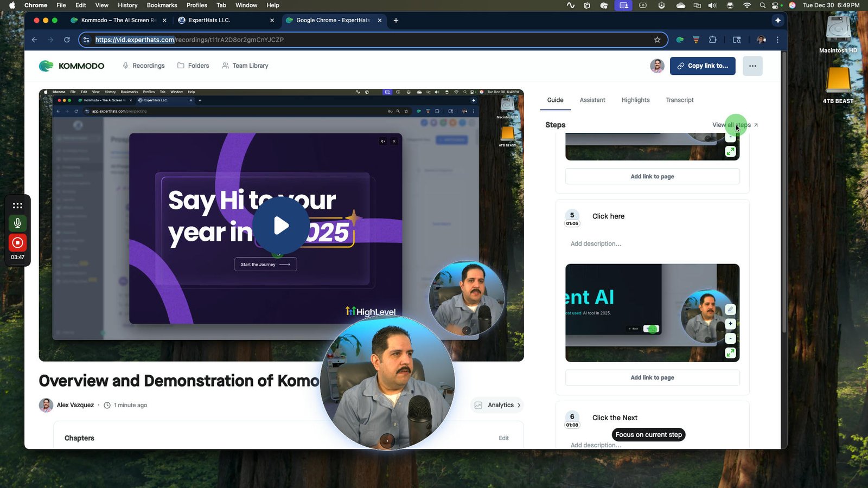Go to Recordings in the Kommodo navigation

[x=143, y=66]
